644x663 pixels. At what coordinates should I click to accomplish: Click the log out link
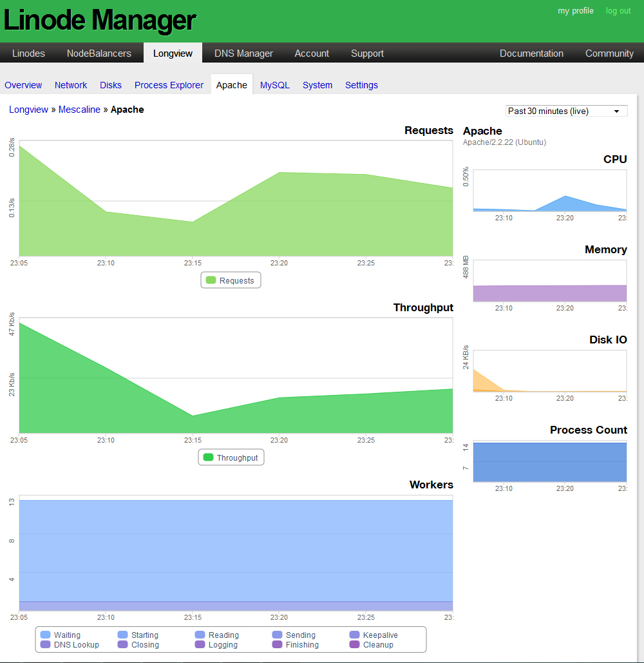pos(618,11)
